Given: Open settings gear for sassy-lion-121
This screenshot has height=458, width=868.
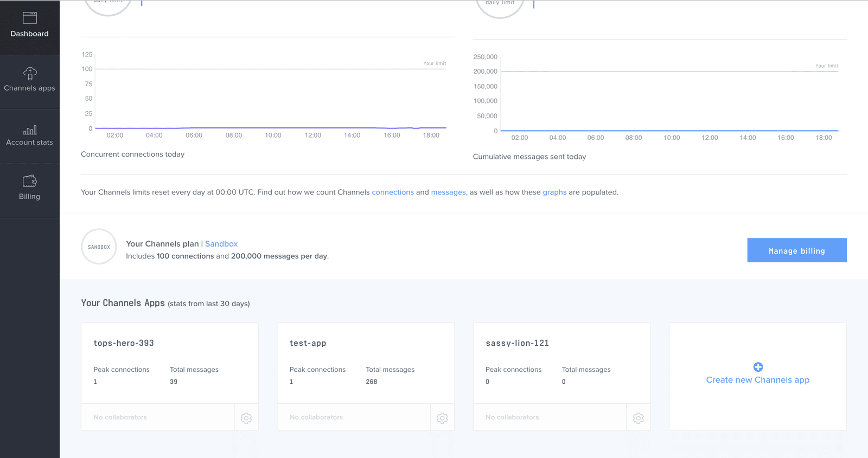Looking at the screenshot, I should tap(639, 418).
